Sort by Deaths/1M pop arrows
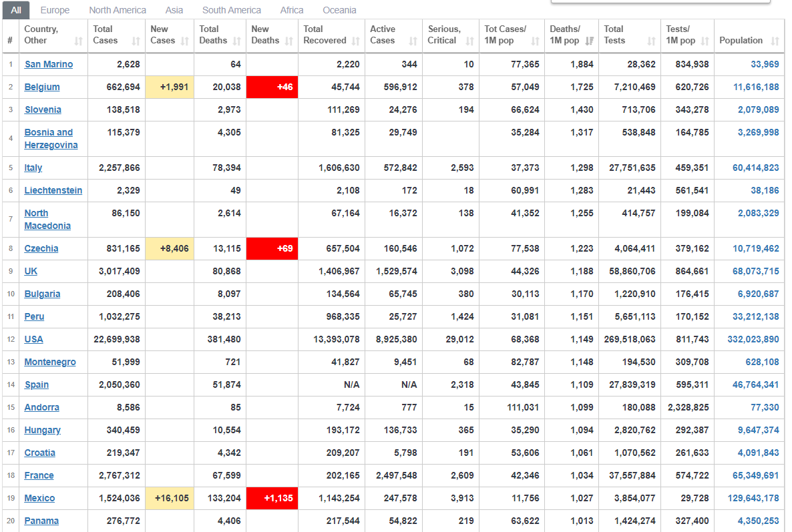This screenshot has height=532, width=792. tap(590, 41)
